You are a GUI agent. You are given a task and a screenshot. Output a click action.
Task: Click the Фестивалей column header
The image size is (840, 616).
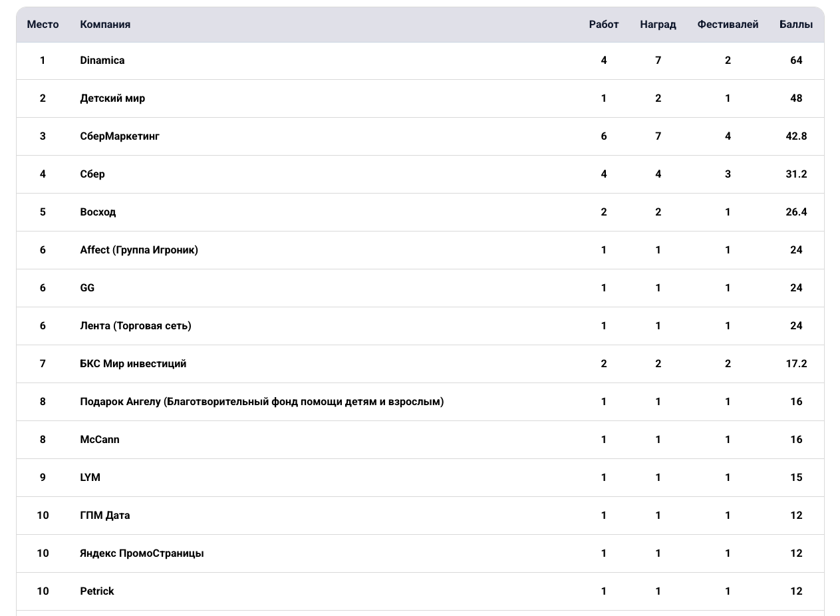[728, 25]
